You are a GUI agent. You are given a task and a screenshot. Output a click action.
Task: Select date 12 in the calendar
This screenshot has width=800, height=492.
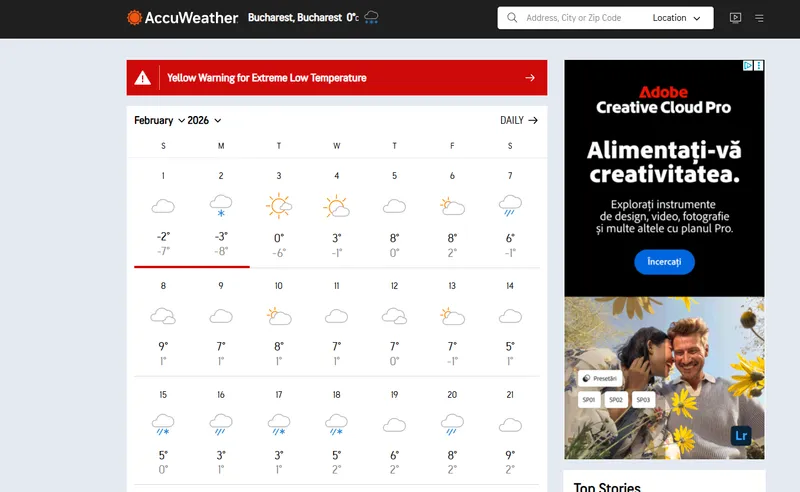[394, 286]
